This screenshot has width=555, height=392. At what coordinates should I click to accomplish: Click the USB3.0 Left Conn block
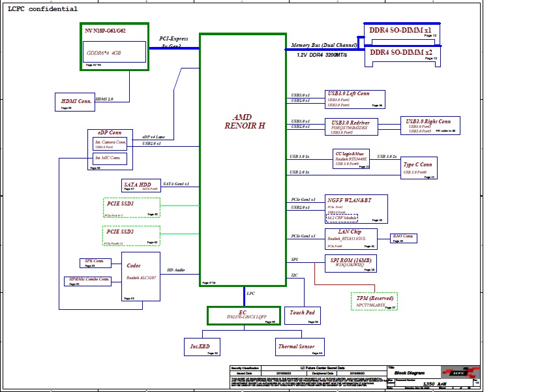click(x=355, y=99)
